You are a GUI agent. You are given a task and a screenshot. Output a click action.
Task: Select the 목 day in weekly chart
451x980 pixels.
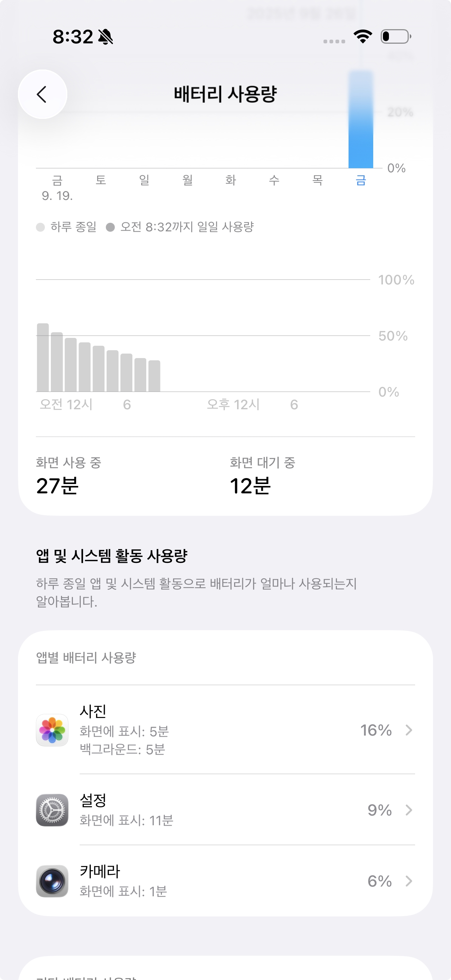[317, 180]
